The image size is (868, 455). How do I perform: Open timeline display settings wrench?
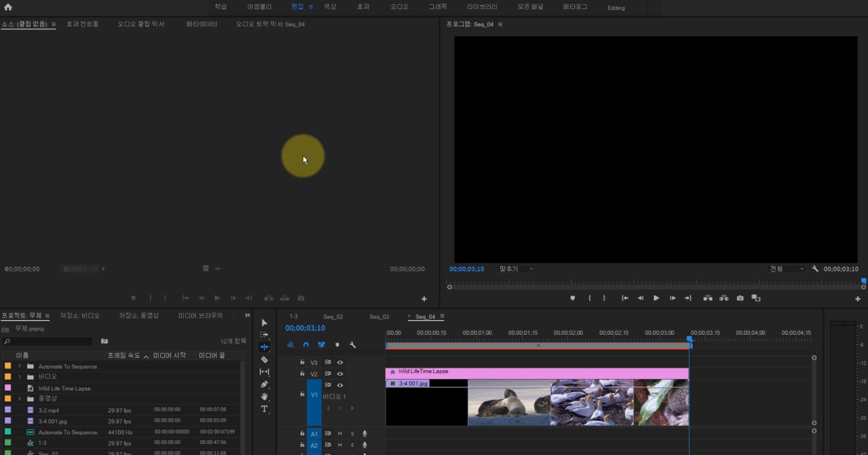(353, 345)
